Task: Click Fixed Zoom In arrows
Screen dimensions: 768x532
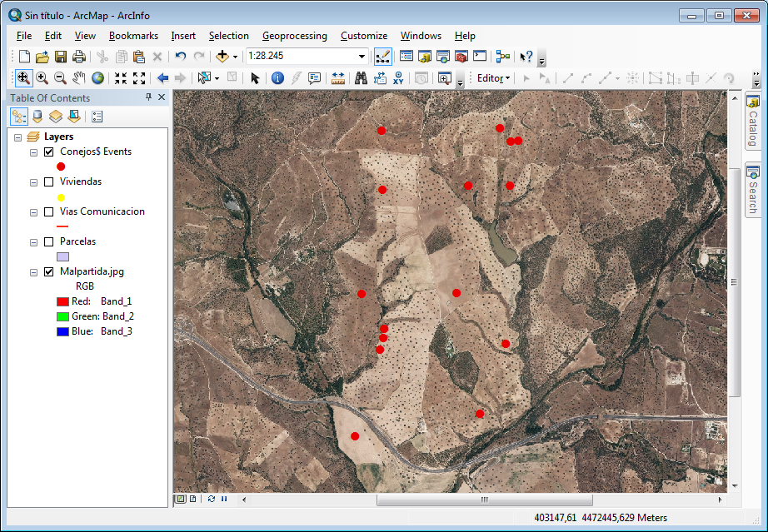Action: [121, 77]
